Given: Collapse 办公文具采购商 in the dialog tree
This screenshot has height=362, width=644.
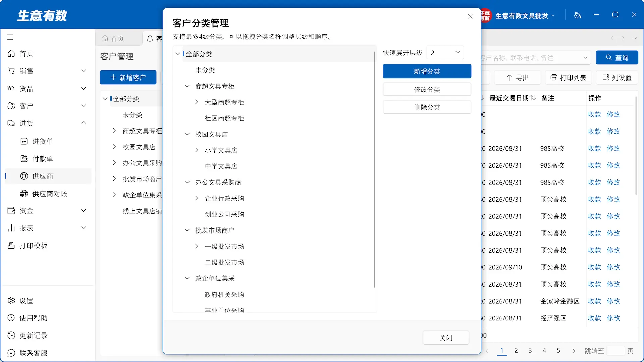Looking at the screenshot, I should point(187,182).
